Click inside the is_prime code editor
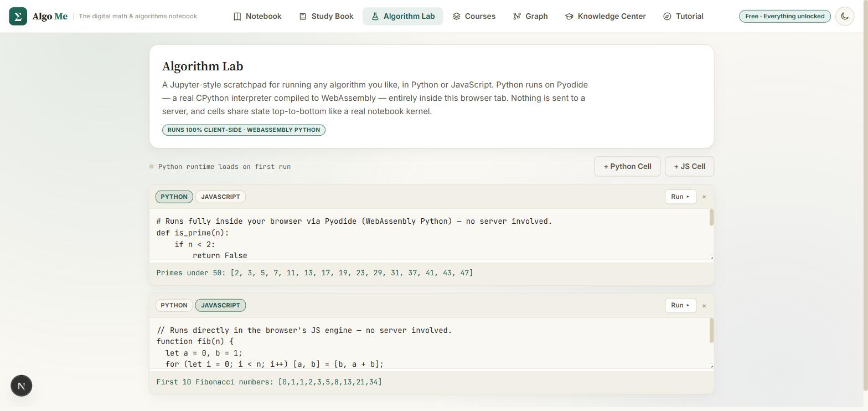Viewport: 868px width, 411px height. tap(429, 234)
